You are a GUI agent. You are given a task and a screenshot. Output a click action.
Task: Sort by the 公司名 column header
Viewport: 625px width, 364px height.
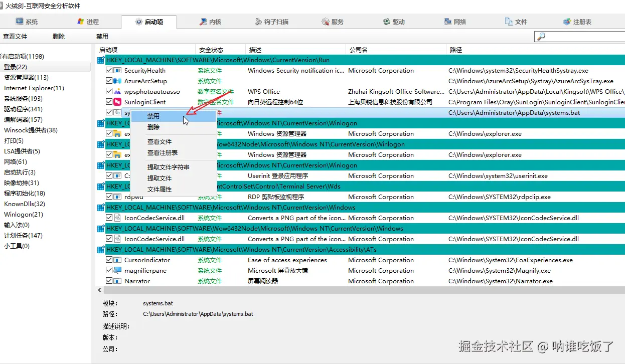click(x=396, y=50)
